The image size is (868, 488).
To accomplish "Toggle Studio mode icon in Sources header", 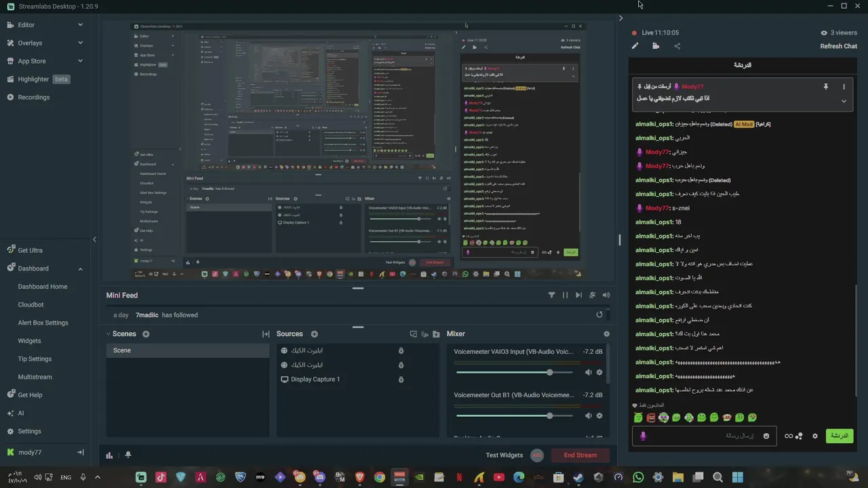I will [425, 334].
